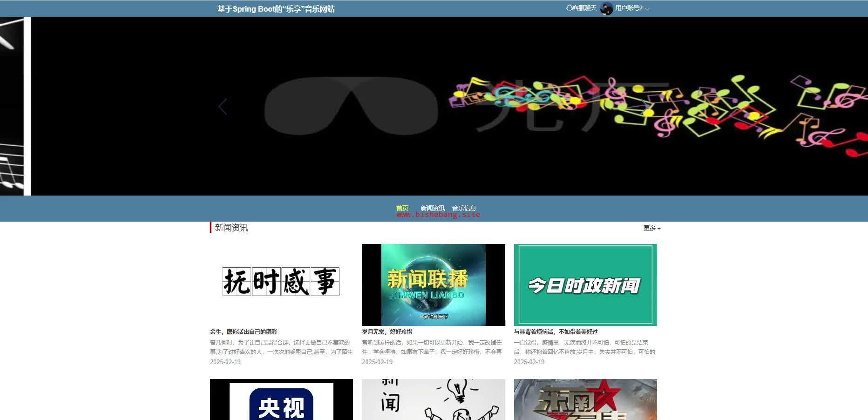Open the 今日时政新闻 news thumbnail

[x=585, y=285]
